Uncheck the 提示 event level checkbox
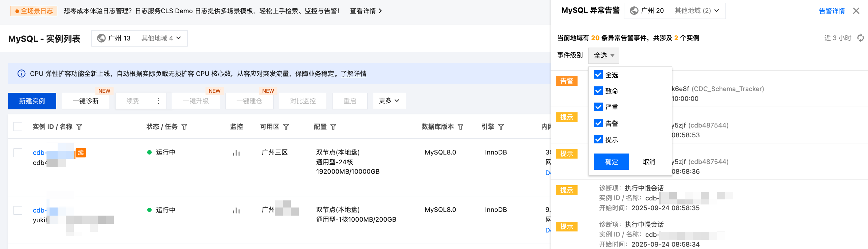 coord(598,139)
